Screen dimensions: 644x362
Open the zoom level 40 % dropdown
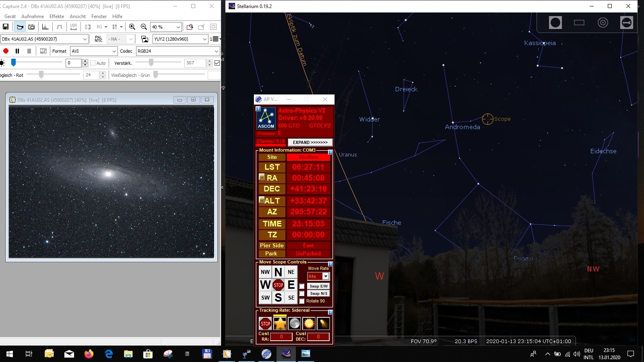[166, 27]
